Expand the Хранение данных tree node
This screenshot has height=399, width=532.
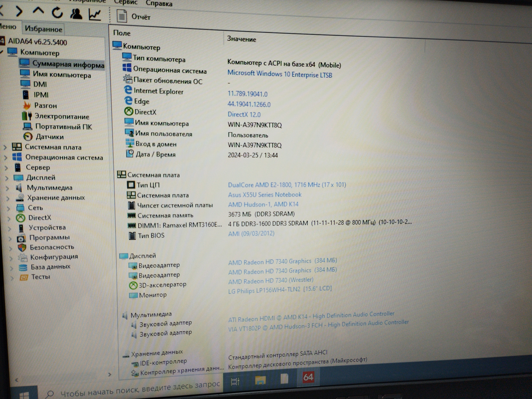pyautogui.click(x=8, y=198)
